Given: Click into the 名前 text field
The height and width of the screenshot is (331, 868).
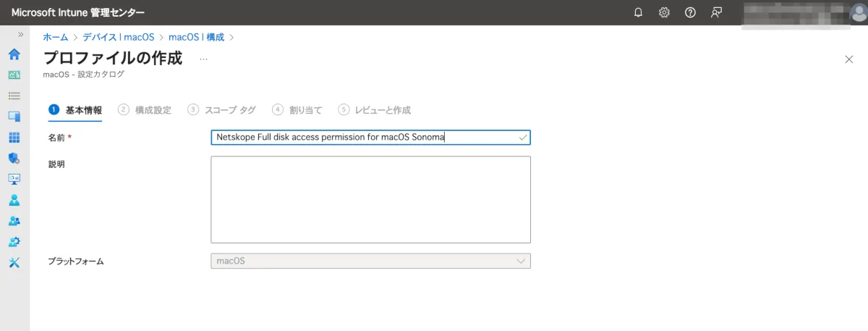Looking at the screenshot, I should coord(370,138).
